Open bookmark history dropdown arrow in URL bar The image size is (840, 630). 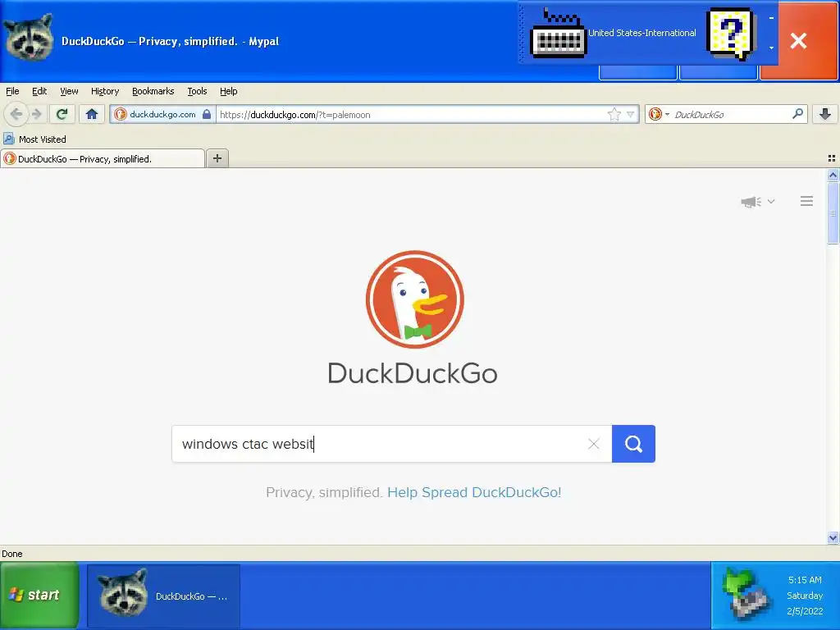pos(631,114)
